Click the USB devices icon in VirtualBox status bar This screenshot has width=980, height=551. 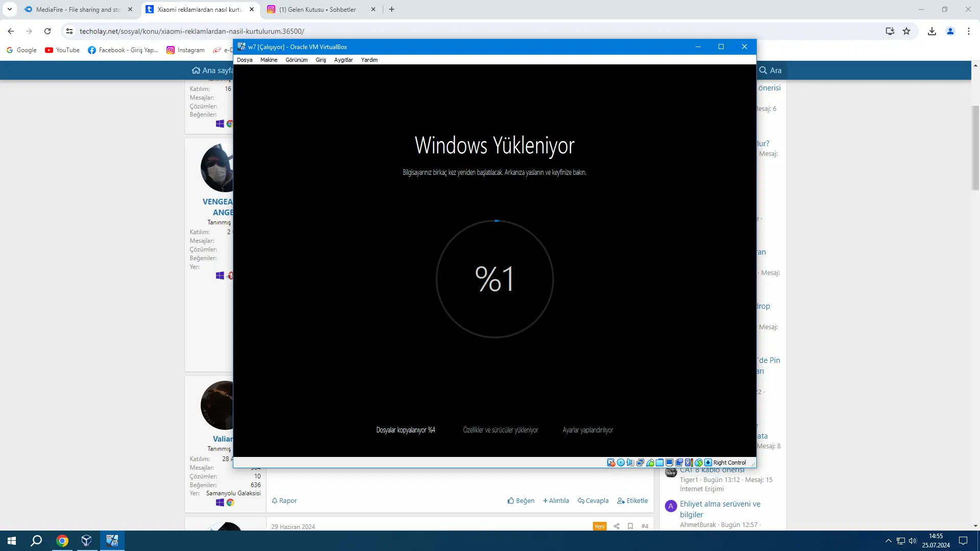(x=650, y=463)
